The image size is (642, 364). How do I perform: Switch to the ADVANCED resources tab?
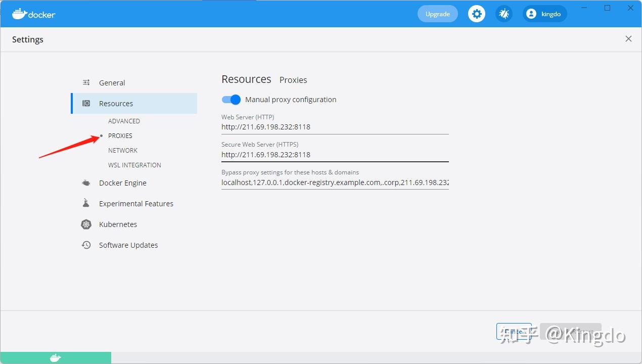tap(124, 121)
